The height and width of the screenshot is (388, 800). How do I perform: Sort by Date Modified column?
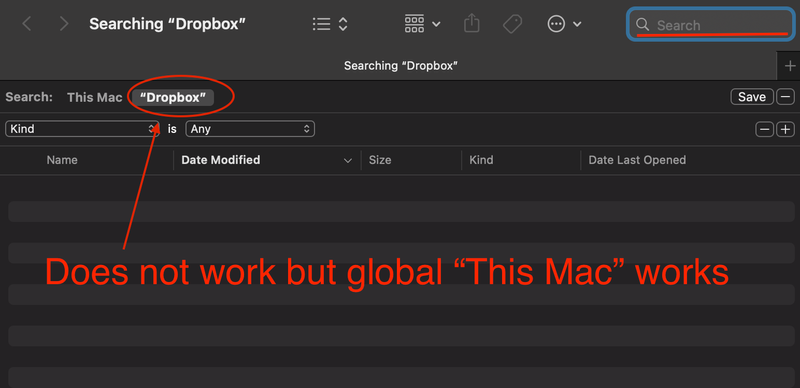(x=221, y=160)
